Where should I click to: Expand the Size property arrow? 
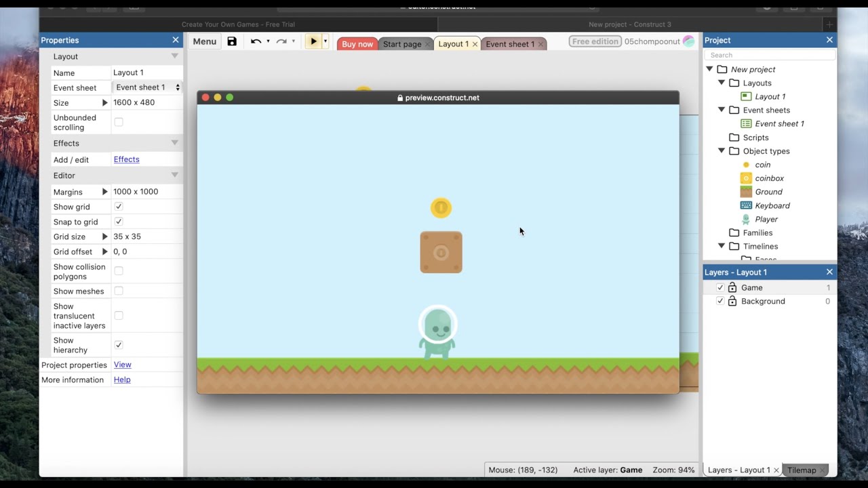(104, 102)
